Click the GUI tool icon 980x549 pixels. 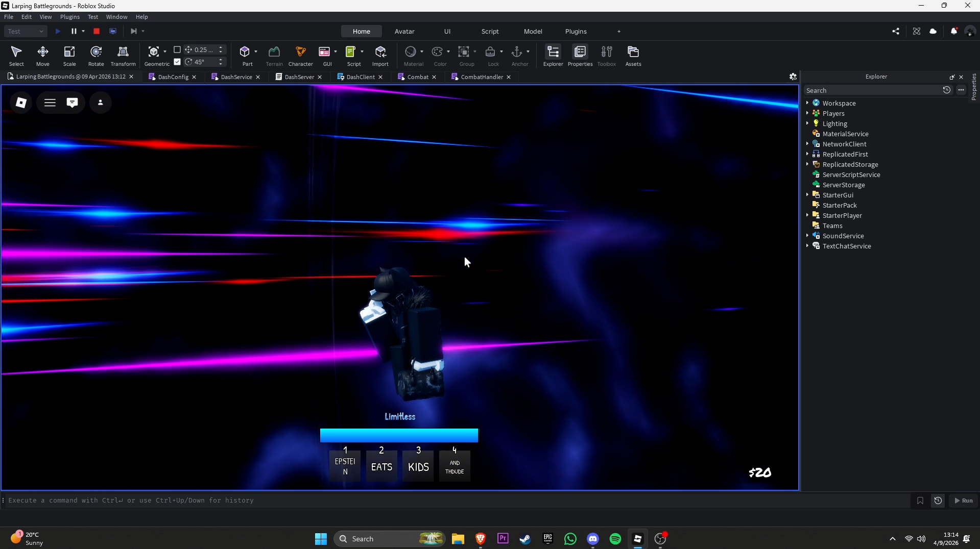(324, 52)
